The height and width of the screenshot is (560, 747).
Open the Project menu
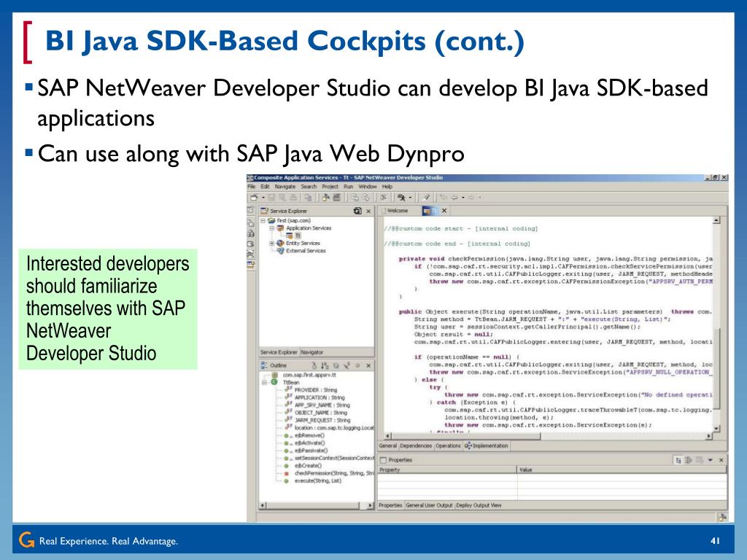click(330, 187)
